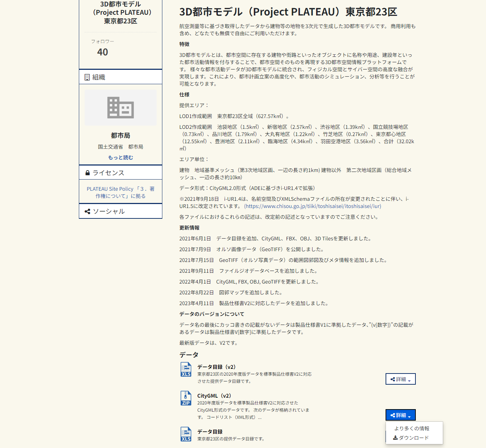
Task: Select より多くの情報 from the dropdown menu
Action: [x=412, y=428]
